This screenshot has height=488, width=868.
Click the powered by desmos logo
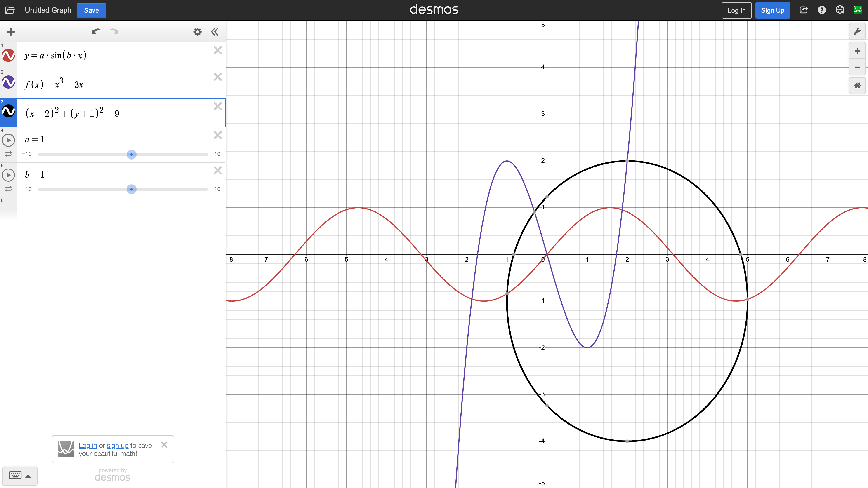pos(112,475)
